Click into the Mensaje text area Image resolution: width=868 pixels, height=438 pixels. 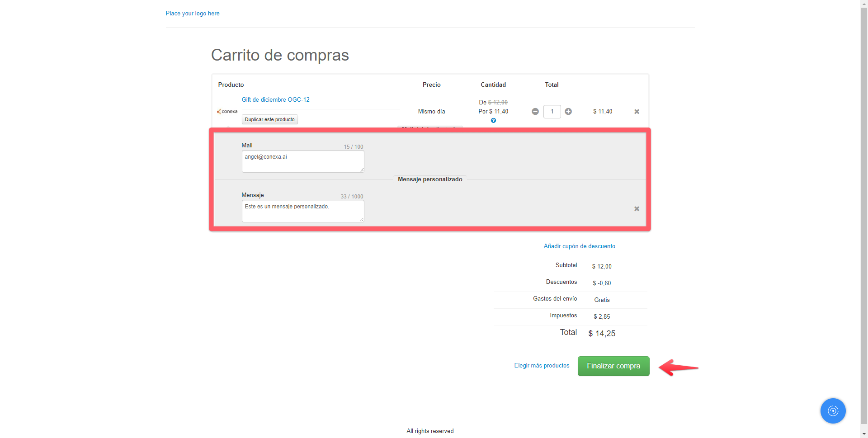302,211
